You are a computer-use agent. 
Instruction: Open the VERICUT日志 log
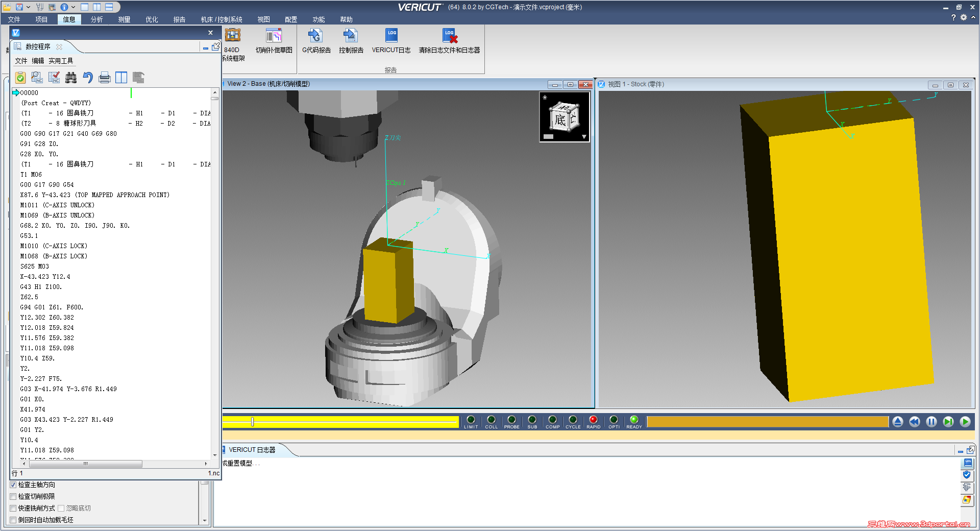coord(391,41)
